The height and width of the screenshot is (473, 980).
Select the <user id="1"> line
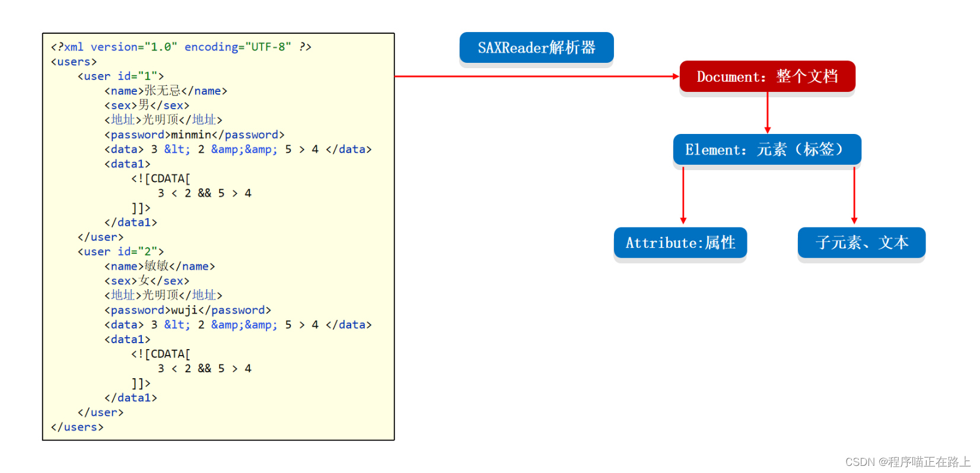[x=120, y=76]
